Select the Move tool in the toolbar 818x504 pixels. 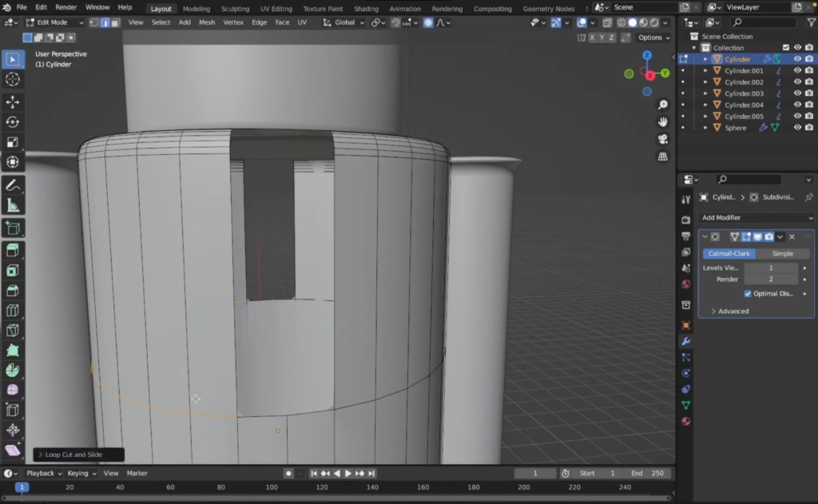(11, 102)
